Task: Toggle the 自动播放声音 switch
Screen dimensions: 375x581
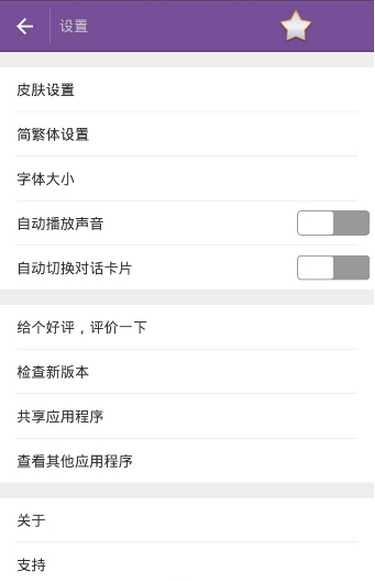Action: (333, 223)
